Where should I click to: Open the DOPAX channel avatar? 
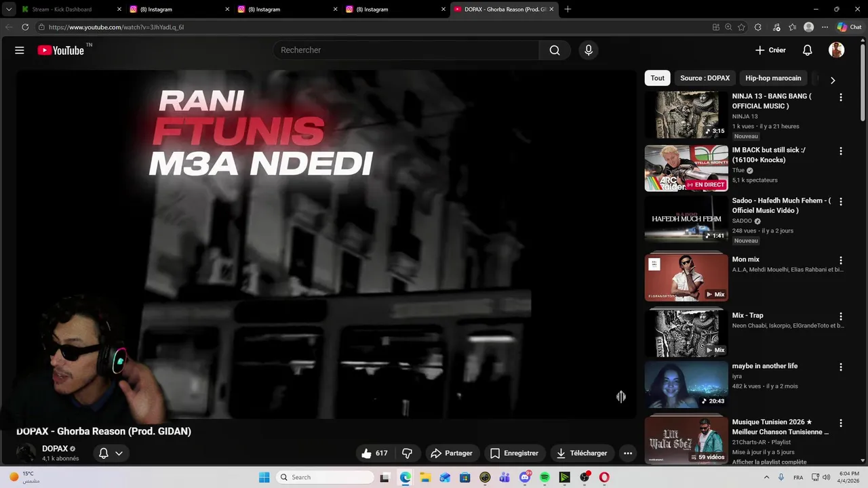26,453
